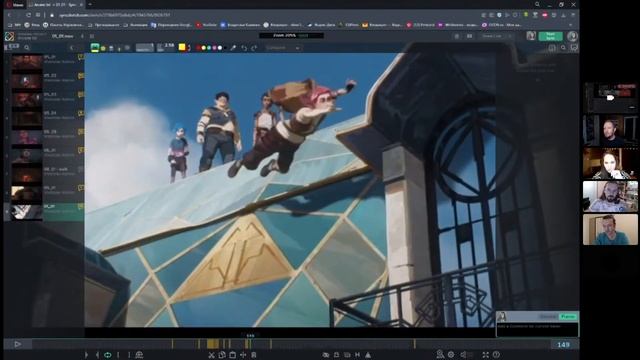Copy the sketch on current frame
This screenshot has width=640, height=360.
(222, 355)
